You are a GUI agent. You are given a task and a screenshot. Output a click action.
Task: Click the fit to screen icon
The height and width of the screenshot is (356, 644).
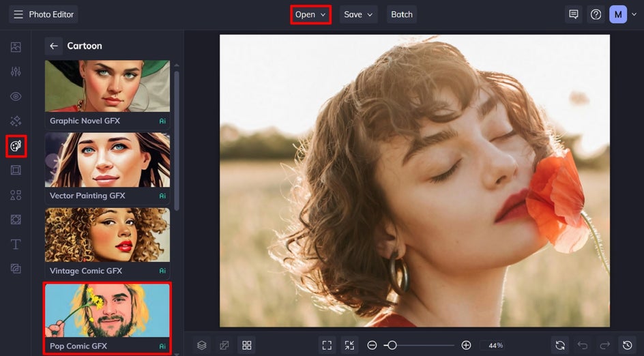pos(327,345)
